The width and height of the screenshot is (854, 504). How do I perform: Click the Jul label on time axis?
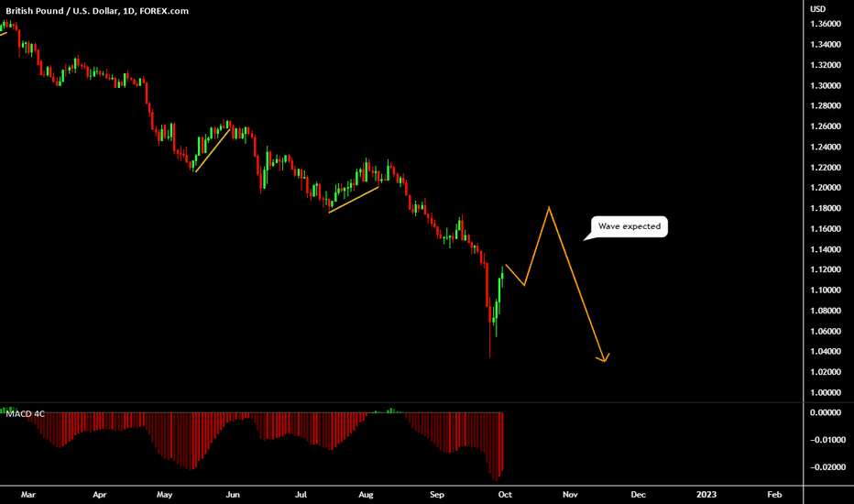pos(301,495)
